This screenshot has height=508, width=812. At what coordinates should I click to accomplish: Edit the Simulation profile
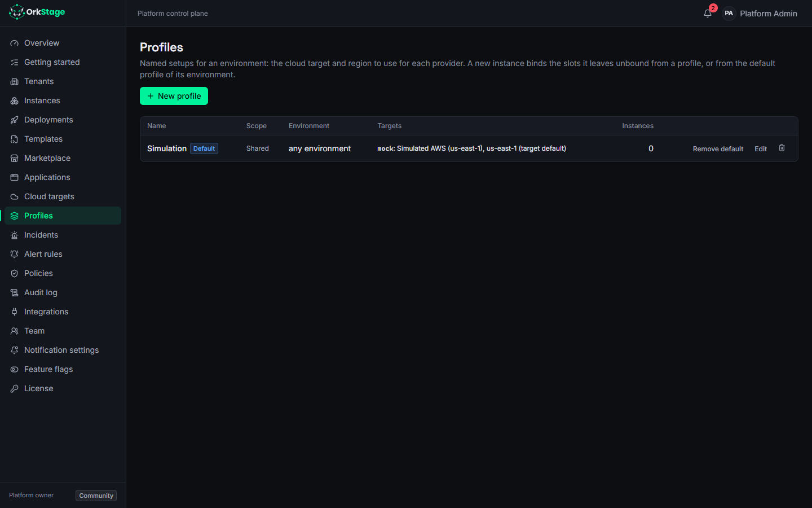[761, 149]
